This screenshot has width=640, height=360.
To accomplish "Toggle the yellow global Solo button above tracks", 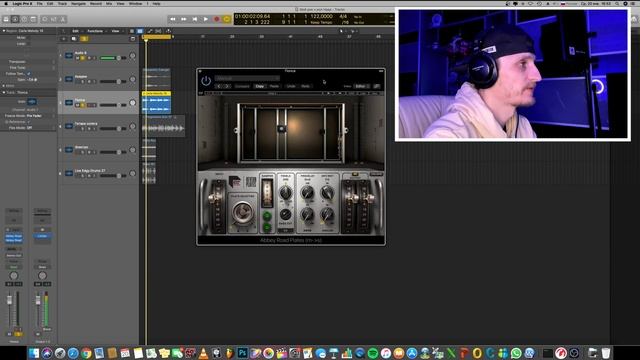I will 84,39.
